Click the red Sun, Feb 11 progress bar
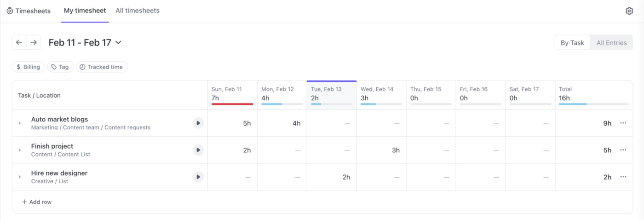The height and width of the screenshot is (220, 644). pos(232,104)
